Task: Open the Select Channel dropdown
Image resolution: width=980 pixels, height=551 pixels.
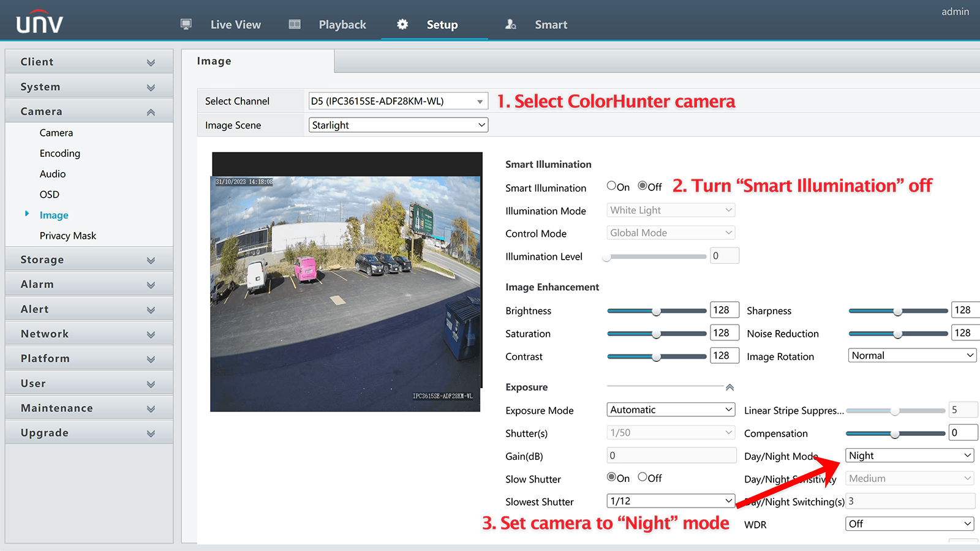Action: (398, 101)
